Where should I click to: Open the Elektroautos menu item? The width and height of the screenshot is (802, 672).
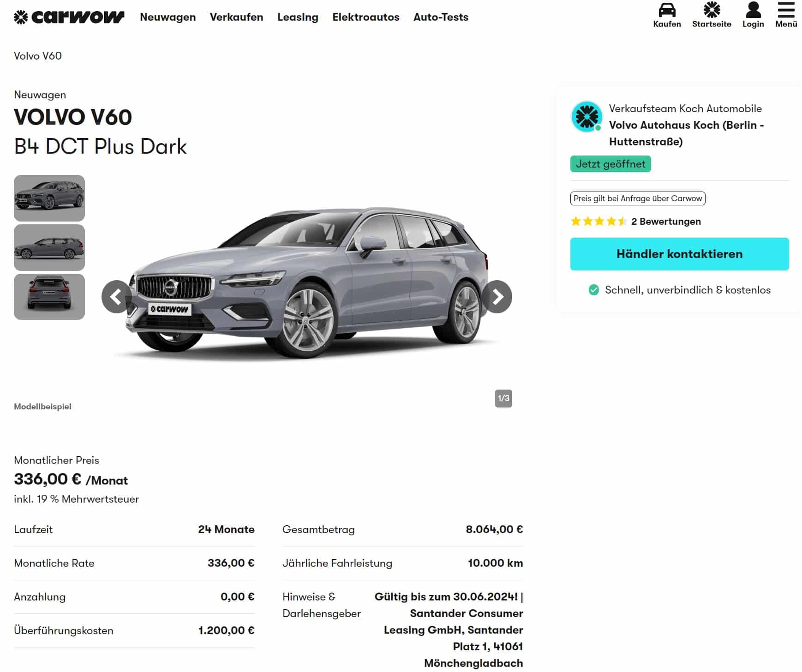click(366, 17)
